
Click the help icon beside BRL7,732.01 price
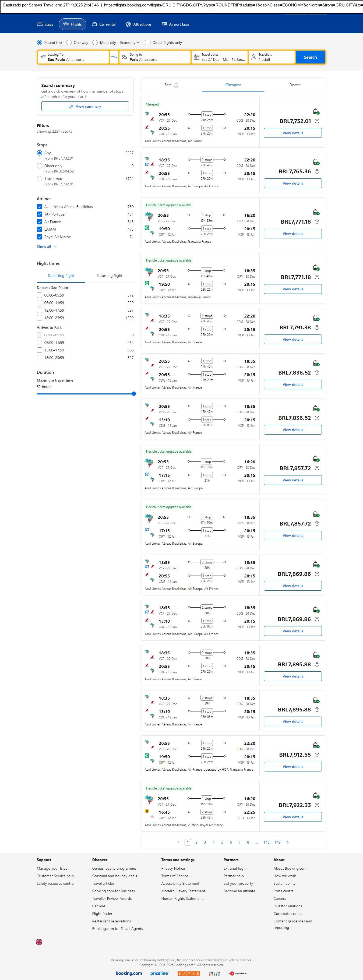tap(317, 121)
